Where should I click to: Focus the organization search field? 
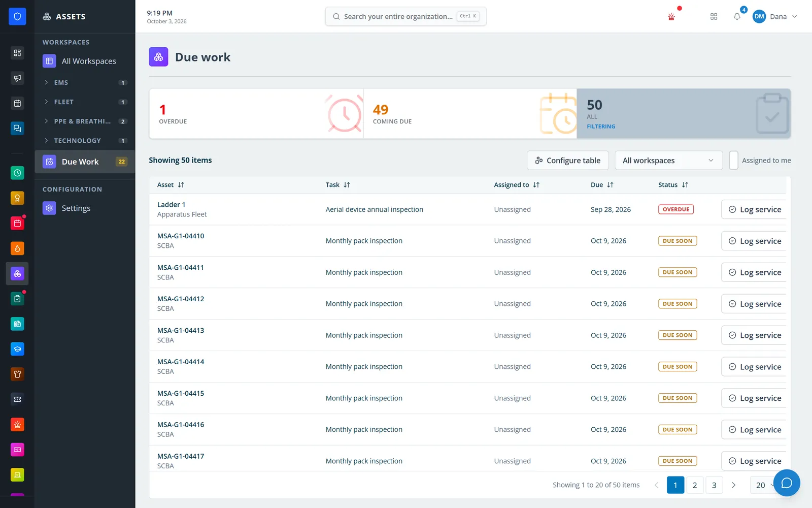[x=405, y=16]
